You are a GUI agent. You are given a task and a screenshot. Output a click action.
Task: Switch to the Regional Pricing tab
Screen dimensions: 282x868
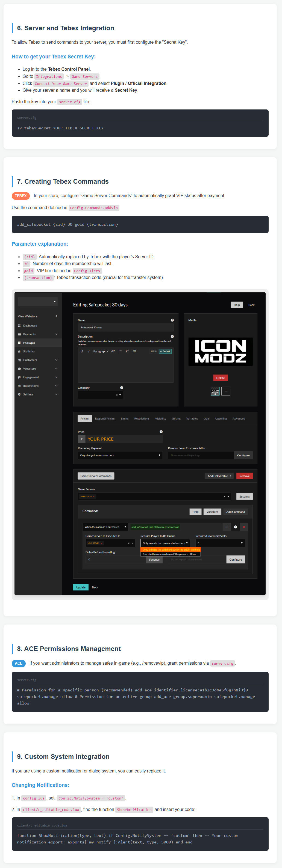pyautogui.click(x=105, y=418)
